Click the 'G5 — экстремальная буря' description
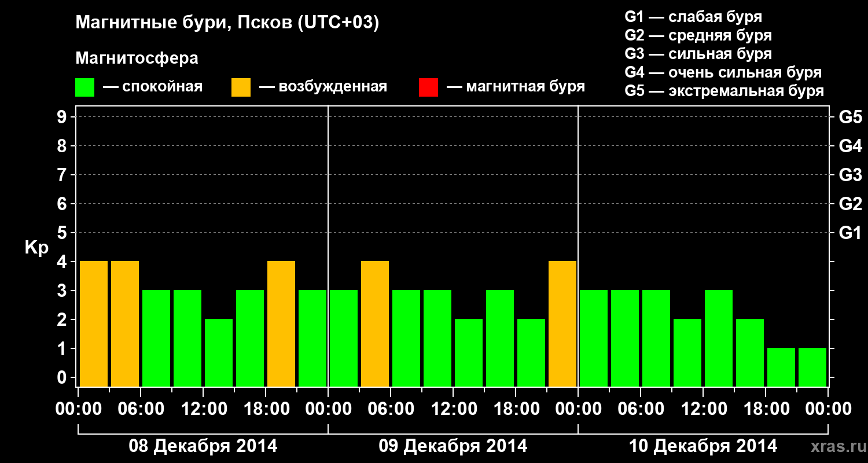This screenshot has height=463, width=868. tap(724, 91)
